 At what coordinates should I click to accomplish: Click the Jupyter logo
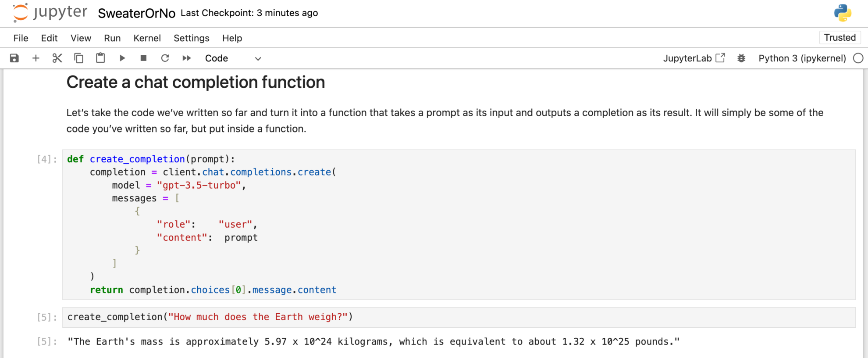point(50,13)
